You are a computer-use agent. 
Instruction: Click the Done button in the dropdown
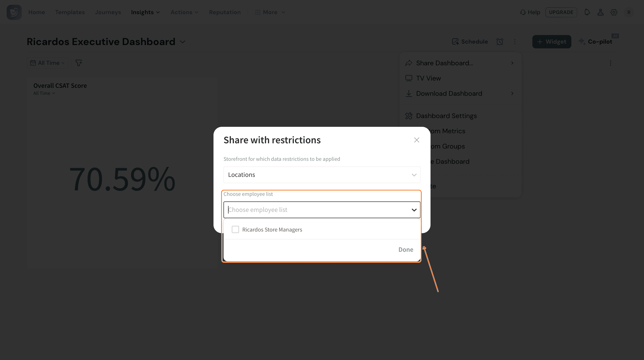coord(405,249)
